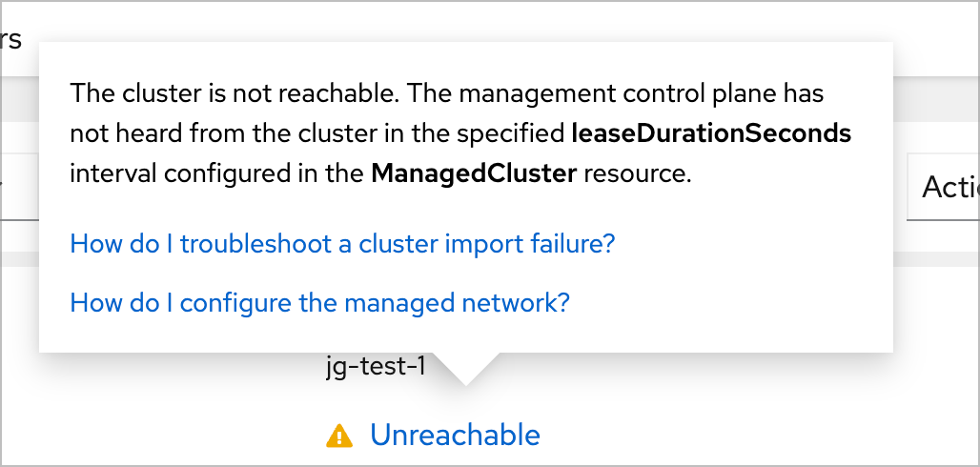Screen dimensions: 980x467
Task: Click the bold ManagedCluster term
Action: click(x=474, y=174)
